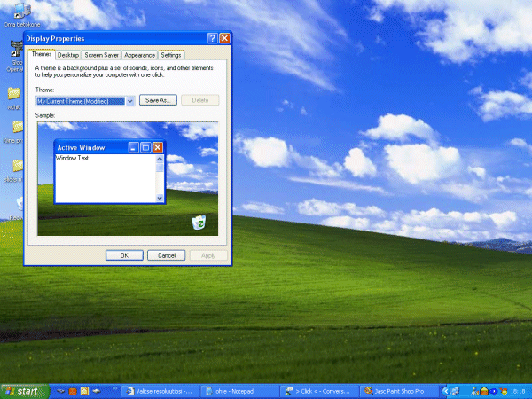Viewport: 532px width, 399px height.
Task: Click the orange quick launch icon
Action: pyautogui.click(x=73, y=391)
